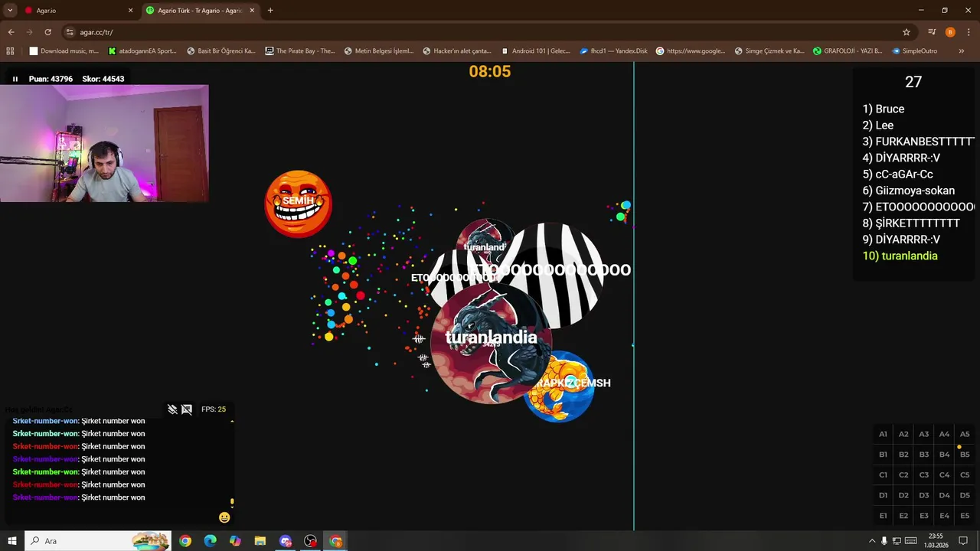Open the Metin Belgesi İşleml bookmark
980x551 pixels.
379,51
